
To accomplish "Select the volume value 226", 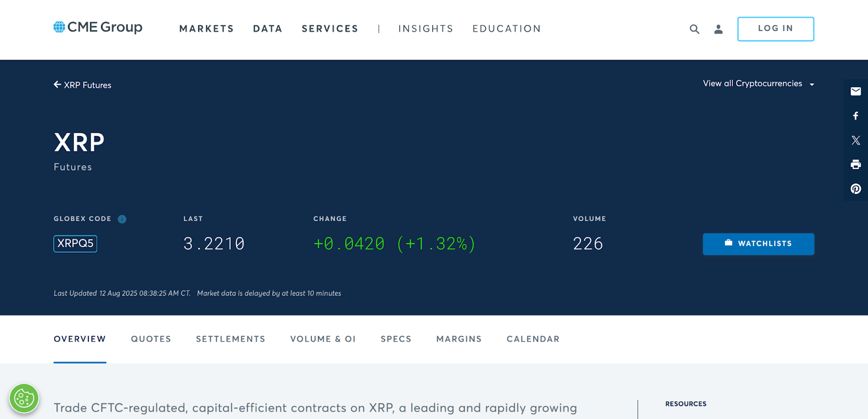I will click(x=588, y=244).
